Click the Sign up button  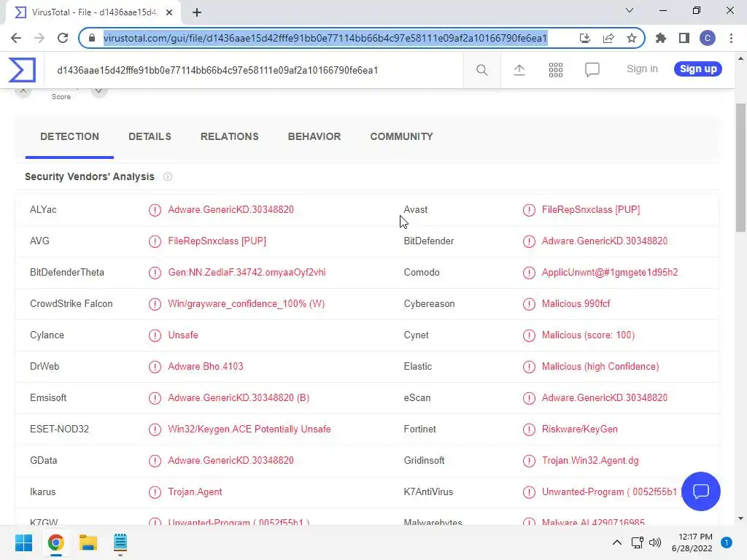point(698,69)
